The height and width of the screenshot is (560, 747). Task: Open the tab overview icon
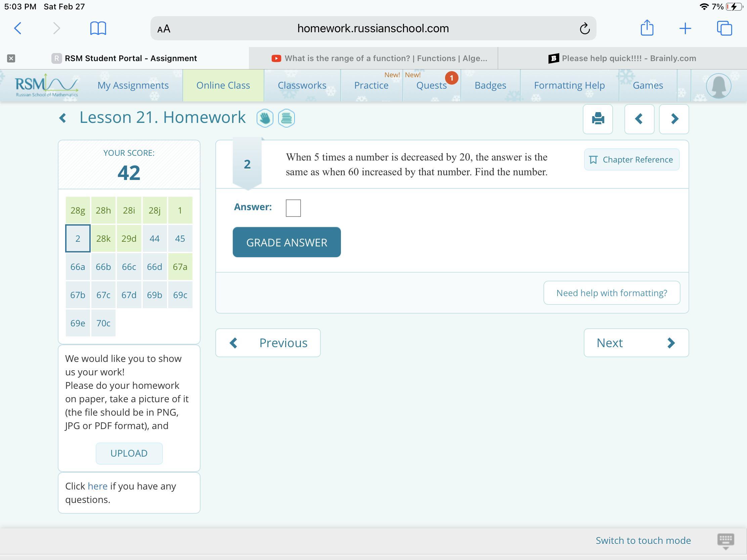724,28
